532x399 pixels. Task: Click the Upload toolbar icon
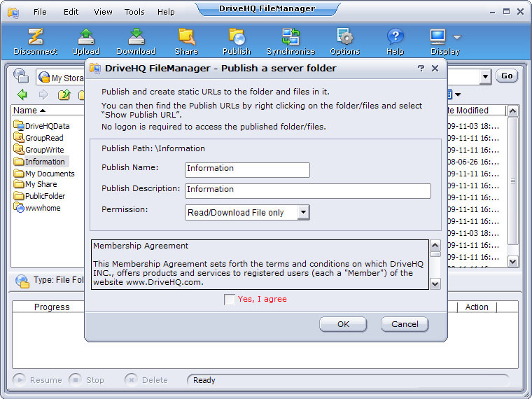pyautogui.click(x=86, y=41)
